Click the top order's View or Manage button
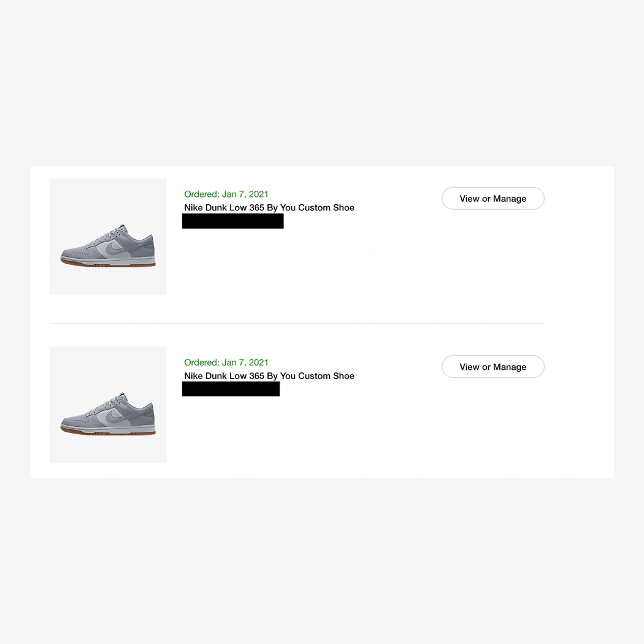Image resolution: width=644 pixels, height=644 pixels. tap(493, 199)
